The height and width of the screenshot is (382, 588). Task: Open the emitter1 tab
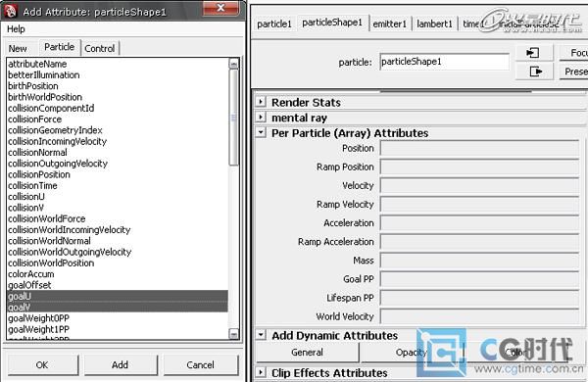pos(390,24)
